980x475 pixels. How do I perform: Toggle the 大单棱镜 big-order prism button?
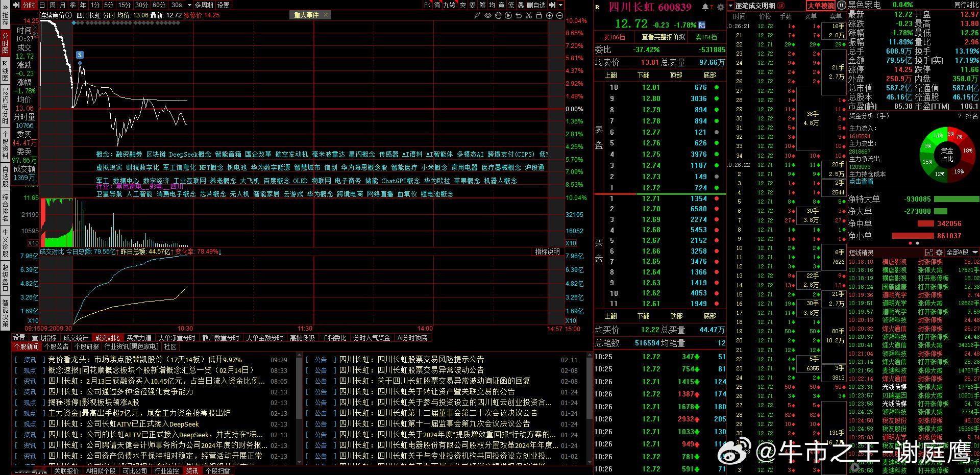(x=821, y=6)
